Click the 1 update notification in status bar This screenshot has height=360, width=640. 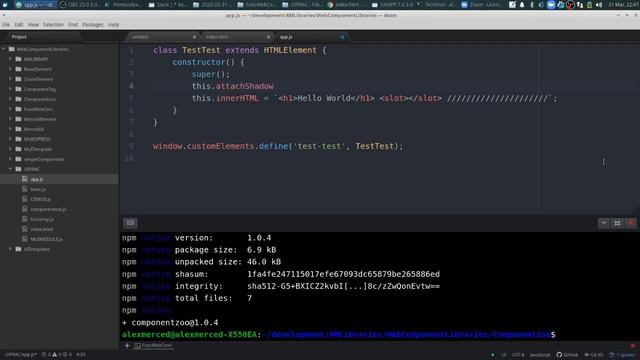pos(622,355)
